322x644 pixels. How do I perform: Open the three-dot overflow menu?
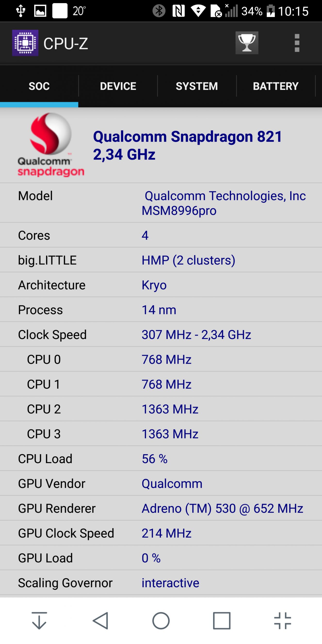tap(297, 43)
